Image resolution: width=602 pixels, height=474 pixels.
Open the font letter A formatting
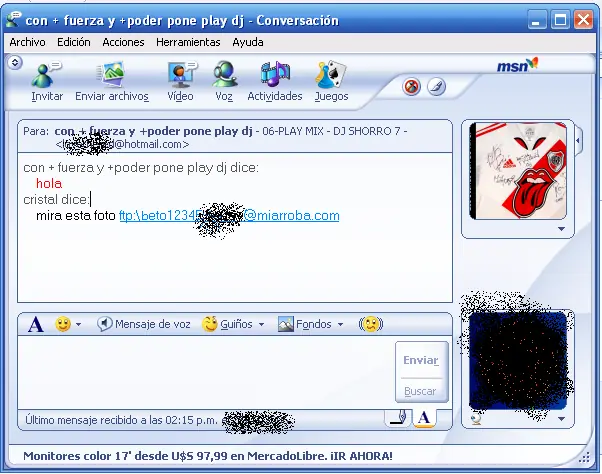click(x=36, y=324)
